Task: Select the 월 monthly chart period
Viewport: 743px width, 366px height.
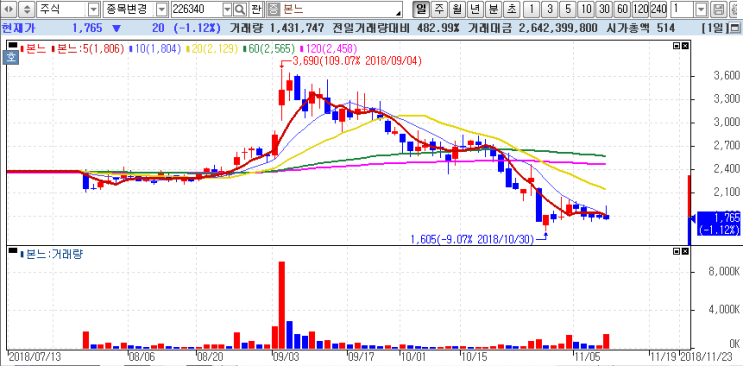Action: (x=457, y=9)
